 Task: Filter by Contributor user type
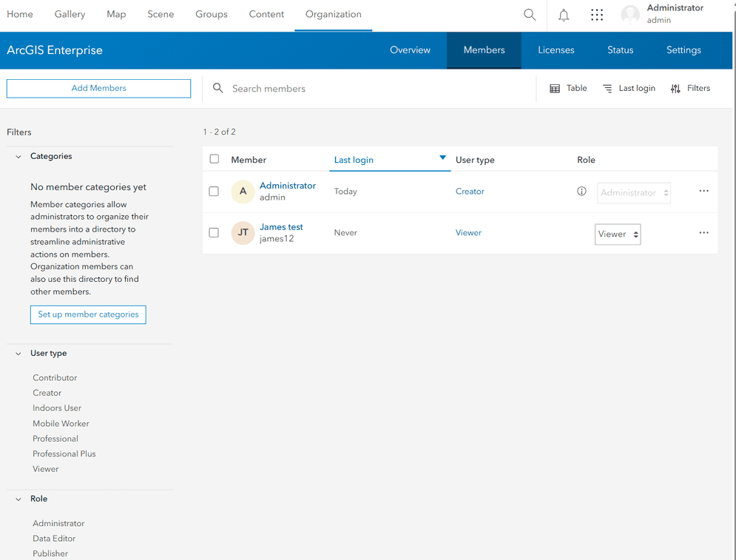(55, 378)
